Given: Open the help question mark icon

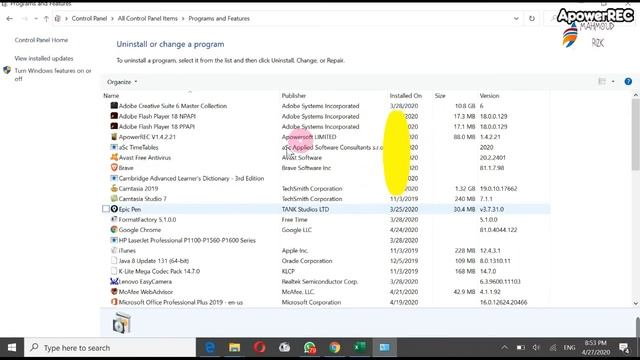Looking at the screenshot, I should [x=628, y=82].
